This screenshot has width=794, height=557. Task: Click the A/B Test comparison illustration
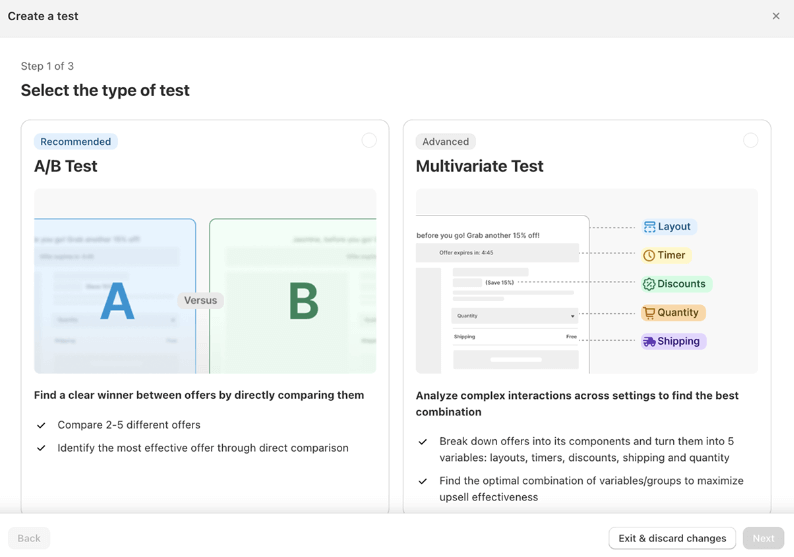point(205,281)
